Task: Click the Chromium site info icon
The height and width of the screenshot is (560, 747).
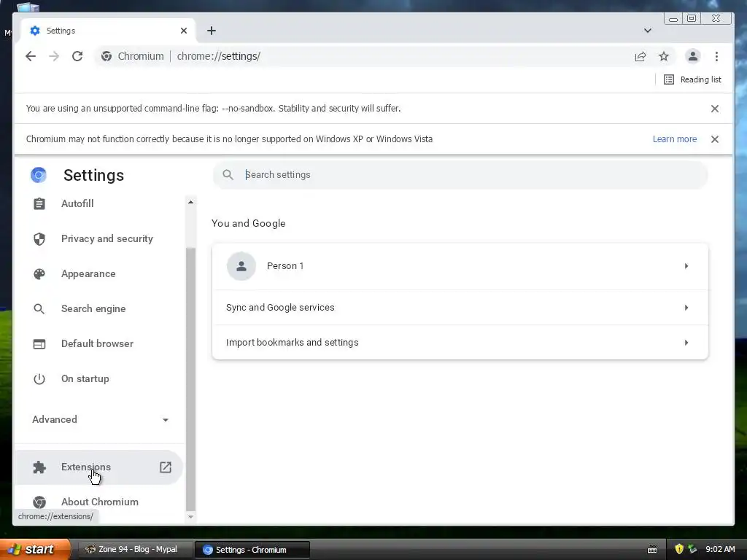Action: click(x=107, y=56)
